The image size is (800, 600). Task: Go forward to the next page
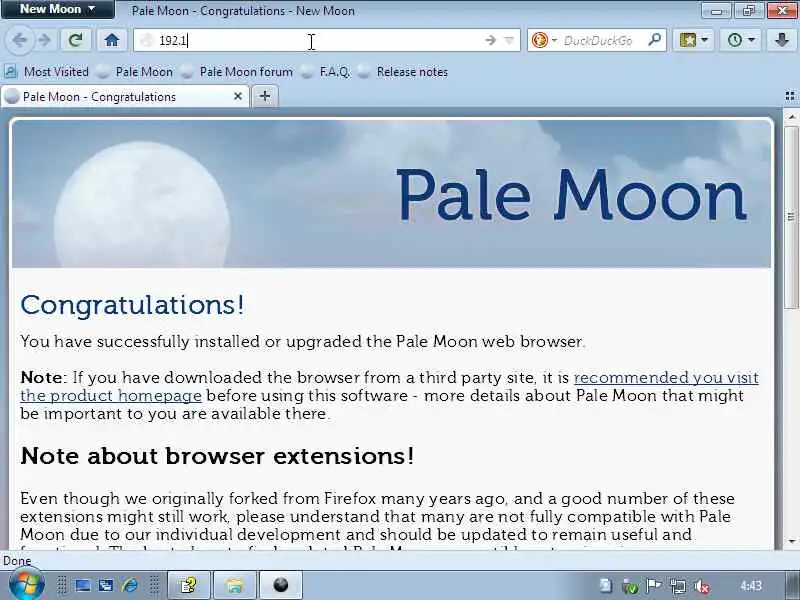pos(45,40)
